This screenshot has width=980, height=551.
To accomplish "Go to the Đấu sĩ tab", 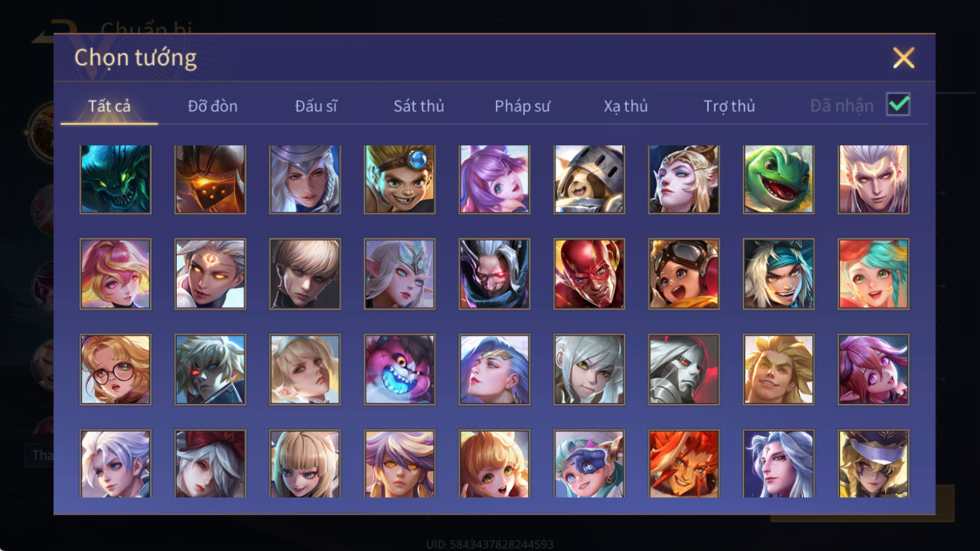I will coord(316,106).
